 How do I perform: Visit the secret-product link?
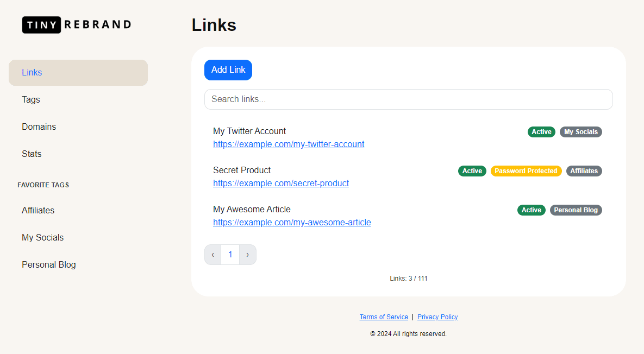tap(281, 184)
